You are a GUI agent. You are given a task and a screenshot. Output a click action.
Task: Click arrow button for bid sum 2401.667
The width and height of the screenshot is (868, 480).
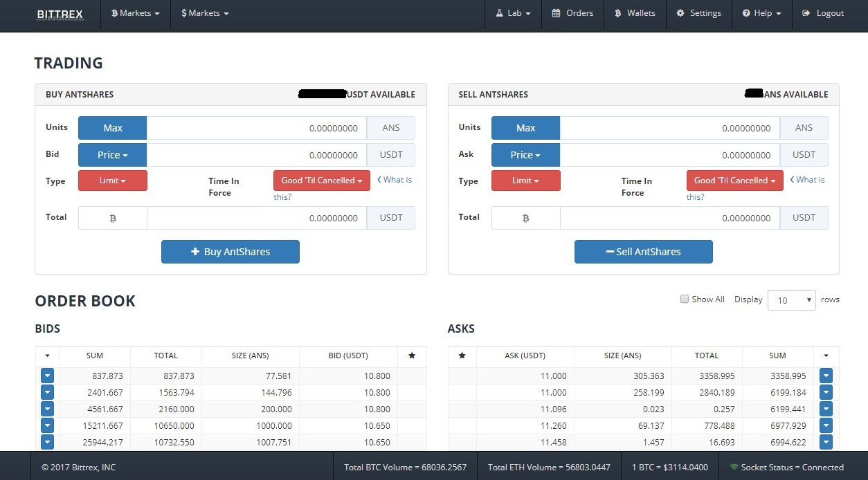[x=47, y=392]
